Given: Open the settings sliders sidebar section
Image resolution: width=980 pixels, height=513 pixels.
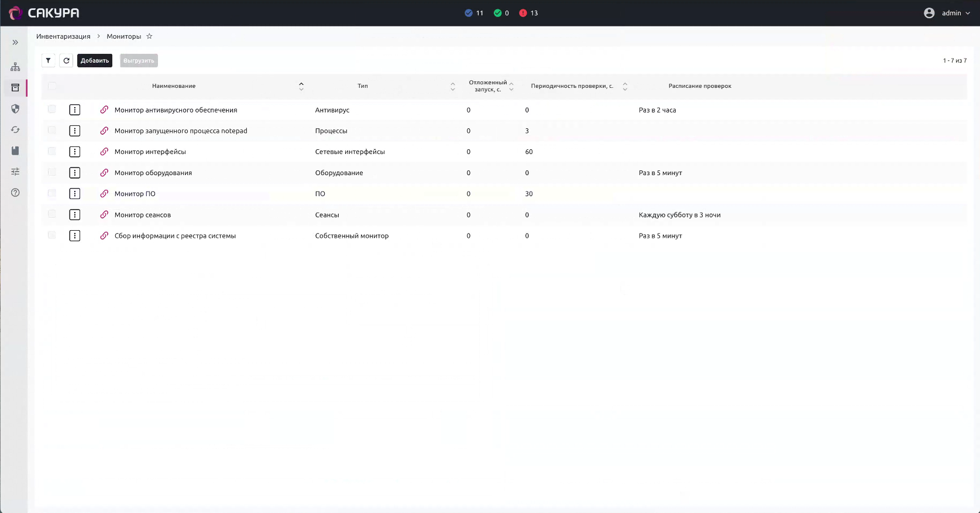Looking at the screenshot, I should (15, 172).
